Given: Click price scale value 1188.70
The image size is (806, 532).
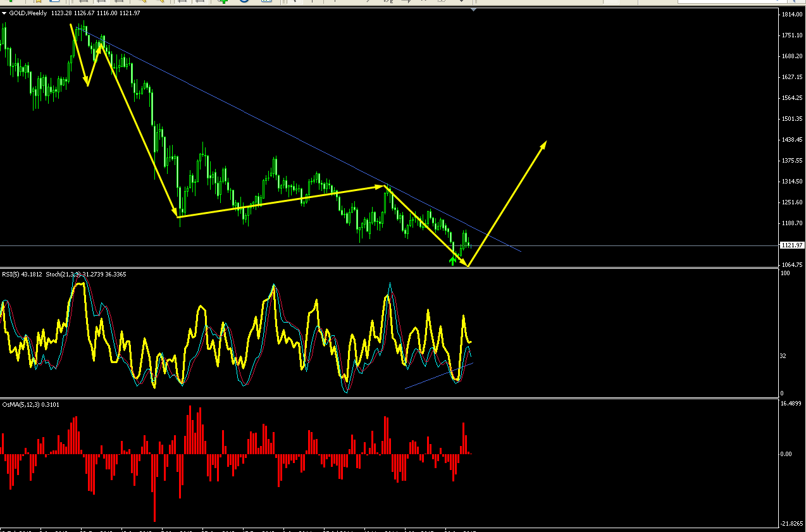Looking at the screenshot, I should tap(791, 223).
